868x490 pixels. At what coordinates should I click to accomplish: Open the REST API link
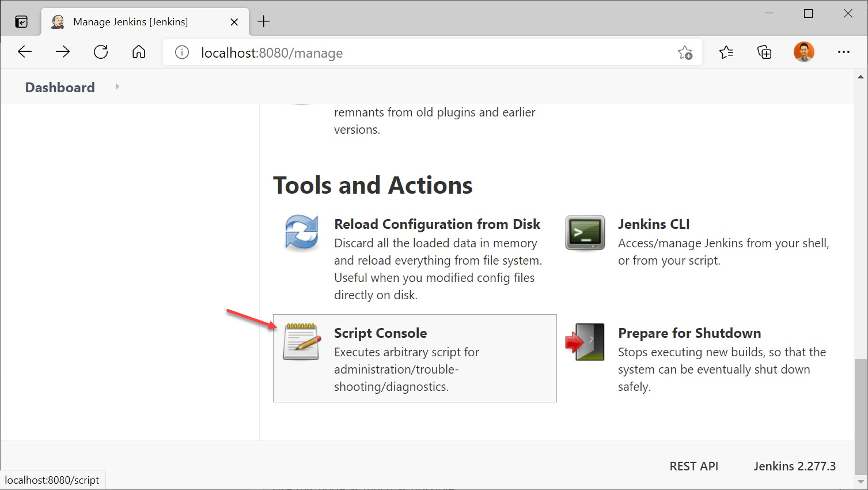693,466
